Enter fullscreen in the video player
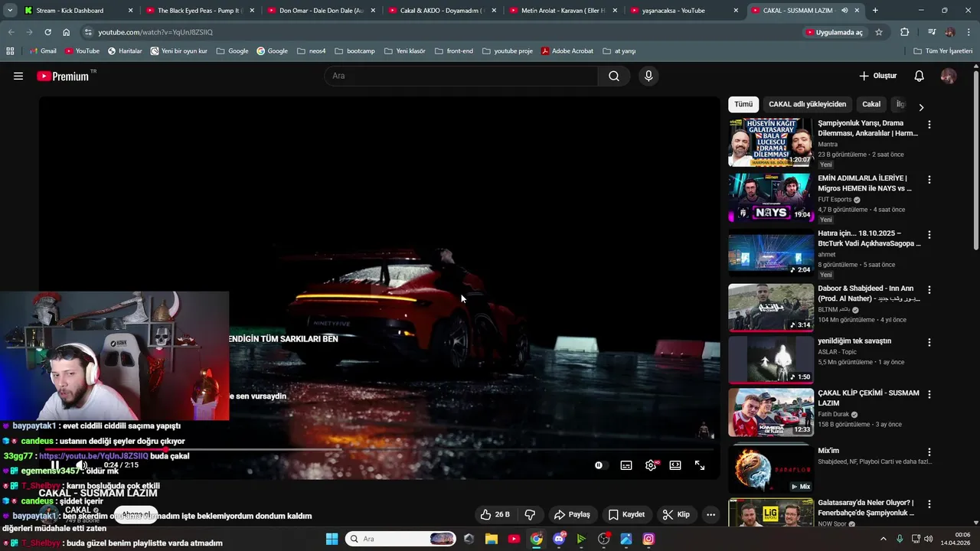The height and width of the screenshot is (551, 980). (x=700, y=465)
